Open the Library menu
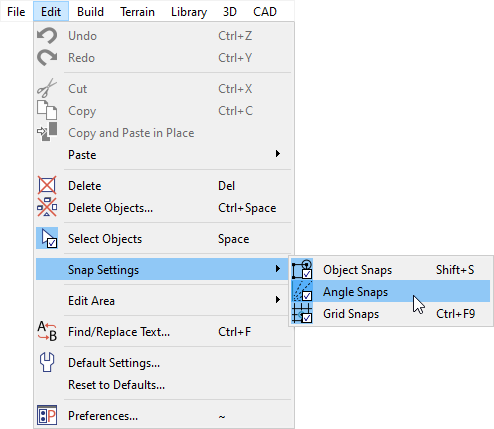 coord(189,12)
